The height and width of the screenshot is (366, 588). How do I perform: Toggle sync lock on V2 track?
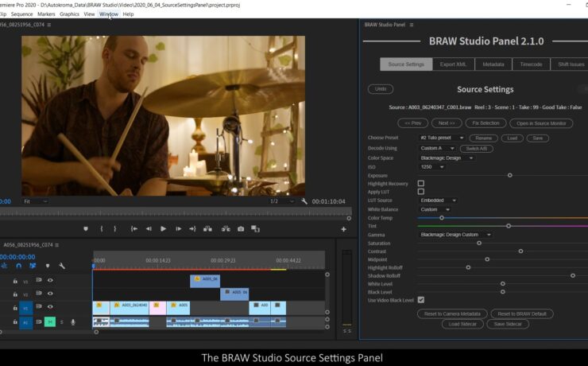tap(39, 293)
